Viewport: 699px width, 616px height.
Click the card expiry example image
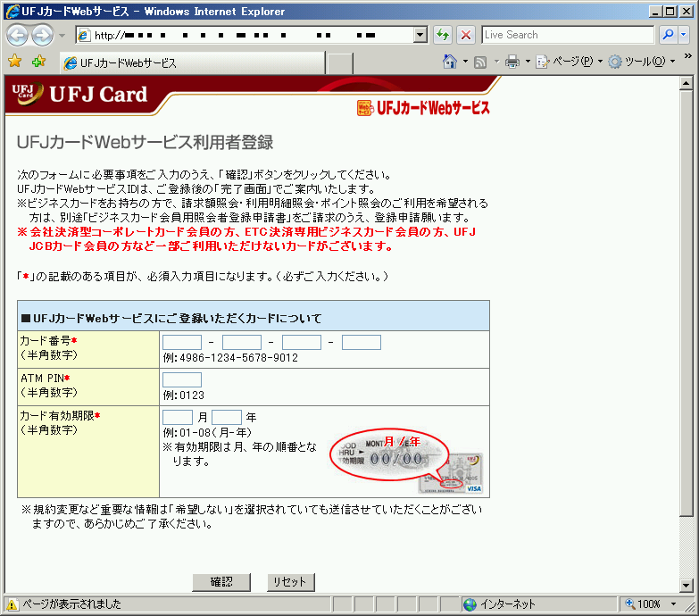(x=406, y=462)
